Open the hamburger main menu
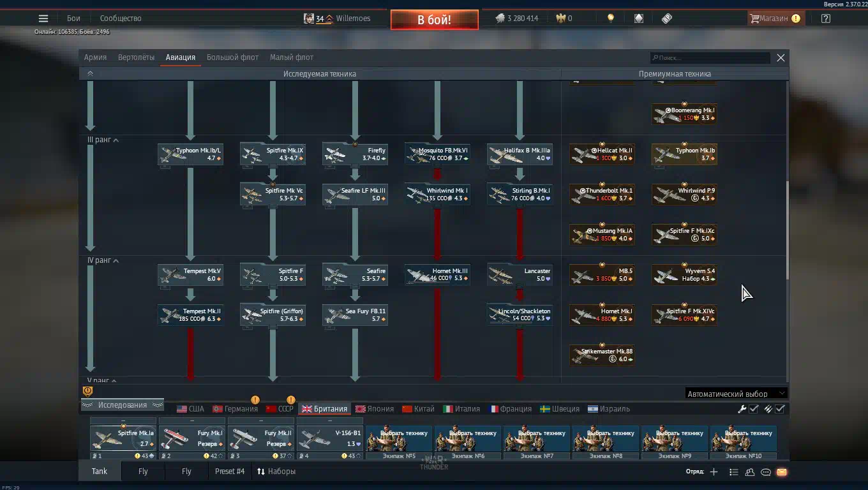Image resolution: width=868 pixels, height=490 pixels. click(x=43, y=19)
